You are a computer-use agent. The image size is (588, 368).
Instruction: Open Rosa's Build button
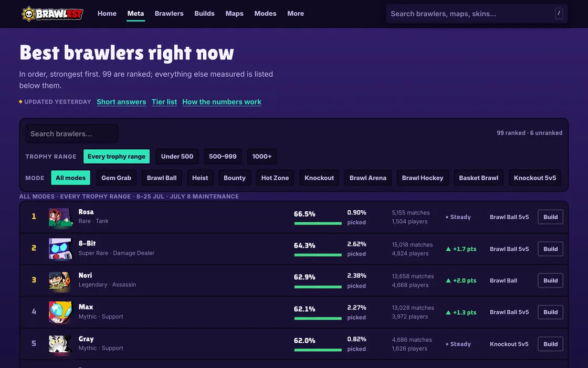551,217
